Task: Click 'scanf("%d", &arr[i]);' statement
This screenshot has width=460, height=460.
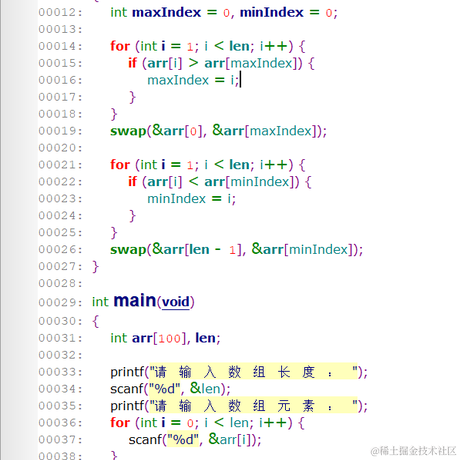Action: (x=195, y=440)
